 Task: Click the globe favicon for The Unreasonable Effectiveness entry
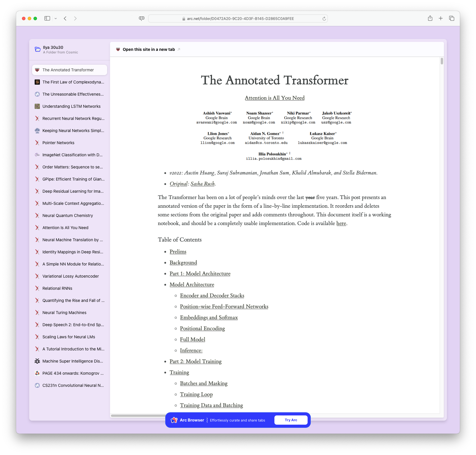click(x=37, y=94)
